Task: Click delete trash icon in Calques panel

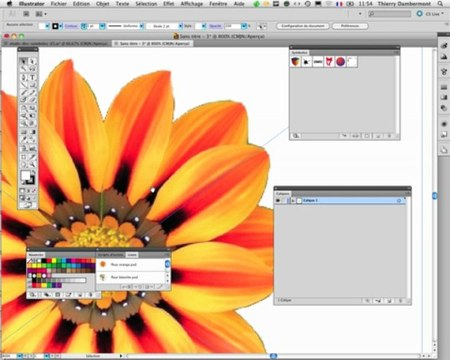Action: click(x=400, y=301)
